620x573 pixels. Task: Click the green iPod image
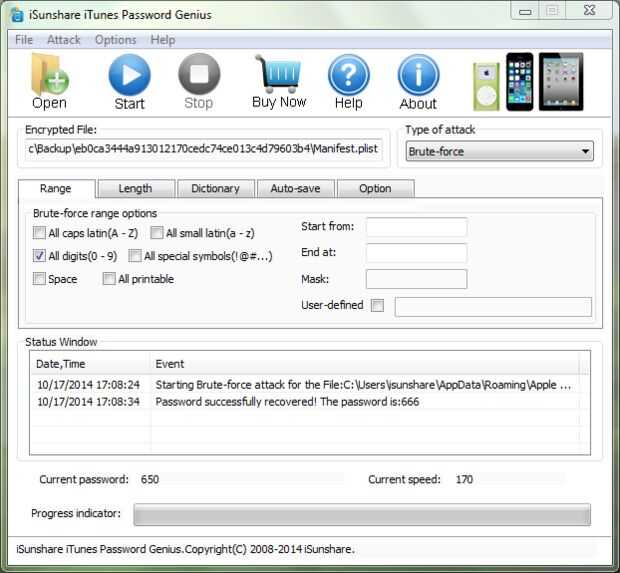point(486,87)
